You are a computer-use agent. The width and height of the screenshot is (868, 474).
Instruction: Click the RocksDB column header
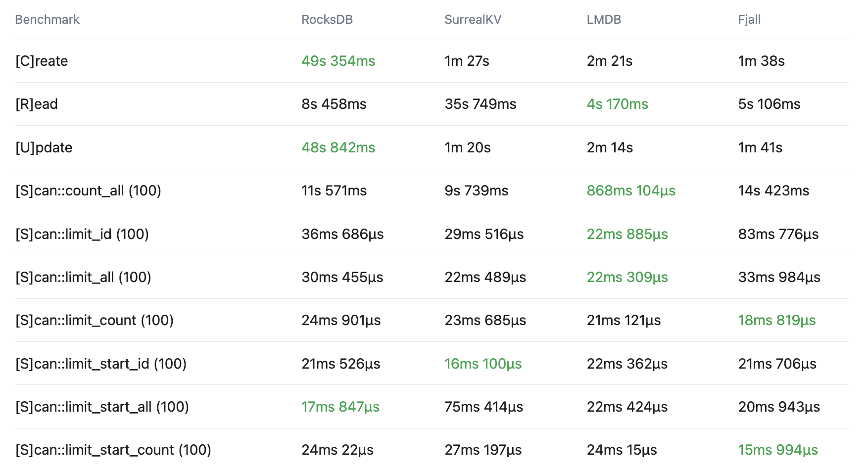tap(327, 19)
